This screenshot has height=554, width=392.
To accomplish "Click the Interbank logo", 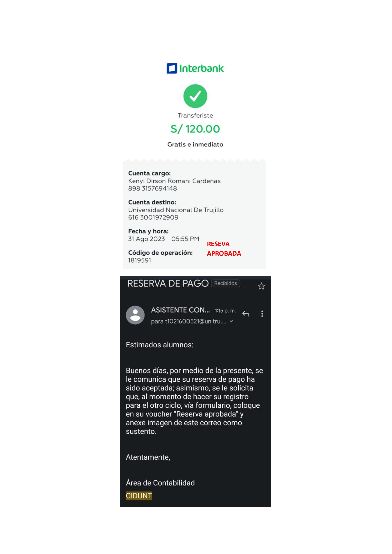I will coord(195,68).
